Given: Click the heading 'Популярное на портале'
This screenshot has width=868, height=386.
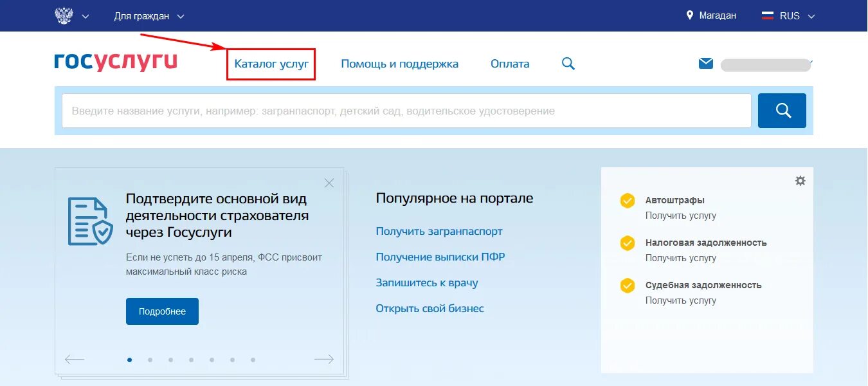Looking at the screenshot, I should pyautogui.click(x=455, y=198).
